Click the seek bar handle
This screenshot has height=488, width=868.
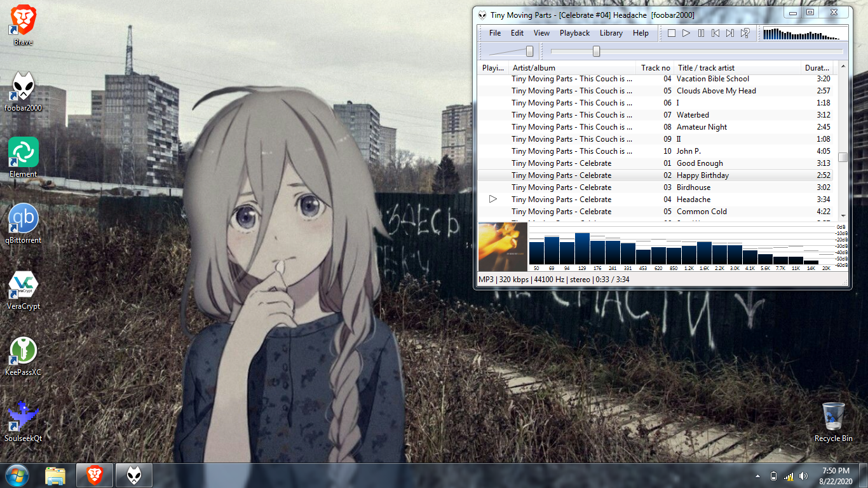596,51
